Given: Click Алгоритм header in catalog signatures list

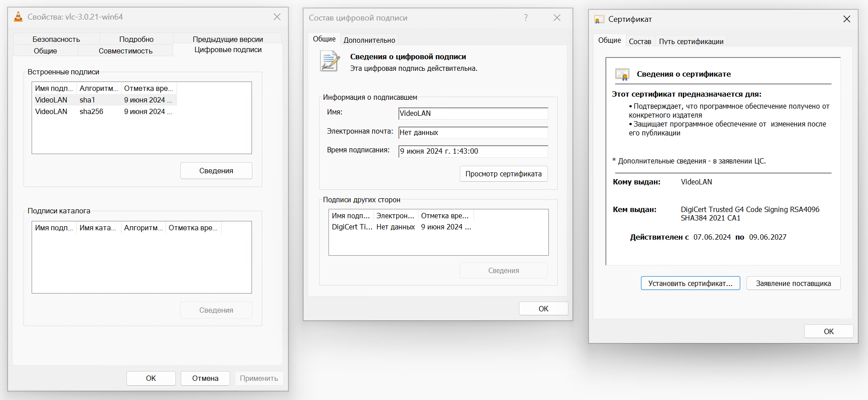Looking at the screenshot, I should coord(143,228).
